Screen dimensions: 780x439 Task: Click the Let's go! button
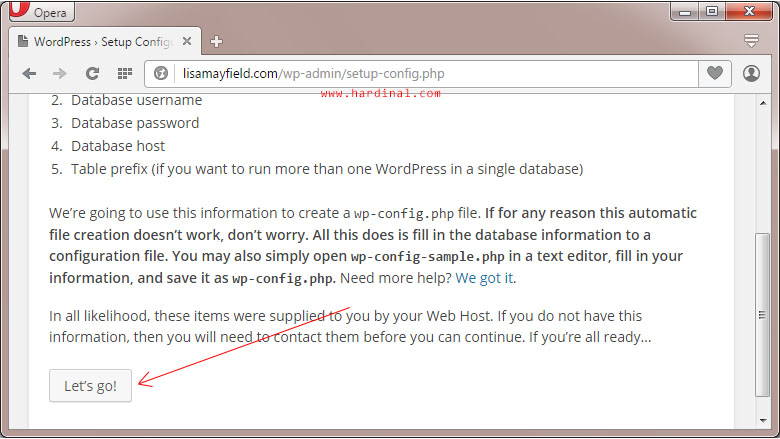pyautogui.click(x=91, y=386)
